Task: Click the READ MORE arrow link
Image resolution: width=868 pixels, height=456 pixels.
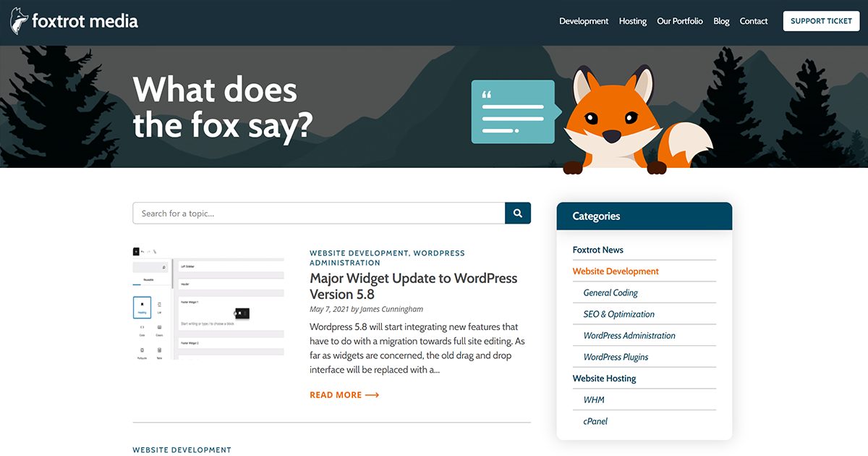Action: [344, 394]
